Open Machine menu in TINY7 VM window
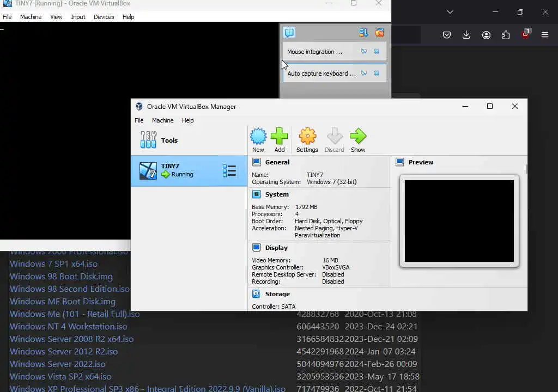 point(31,17)
